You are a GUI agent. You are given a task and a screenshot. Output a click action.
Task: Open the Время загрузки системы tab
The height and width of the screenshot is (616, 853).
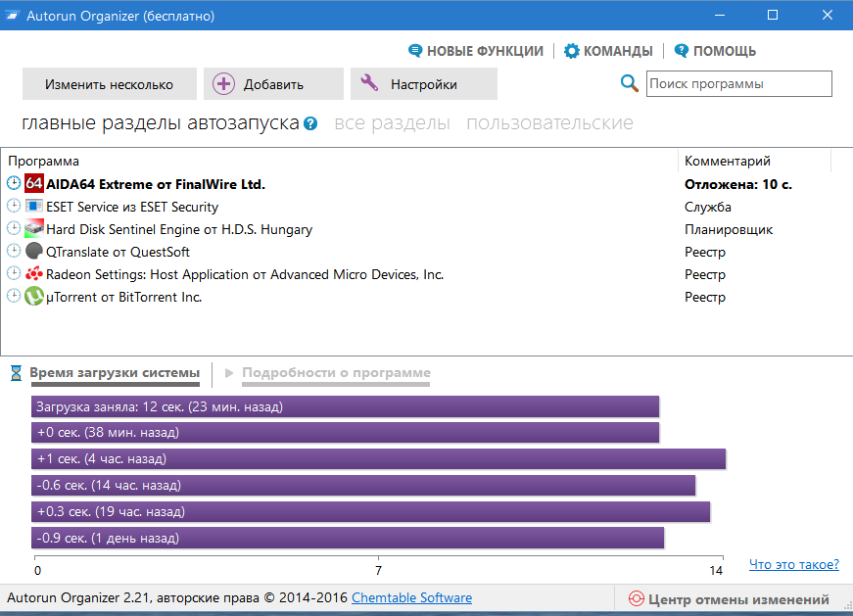coord(115,373)
